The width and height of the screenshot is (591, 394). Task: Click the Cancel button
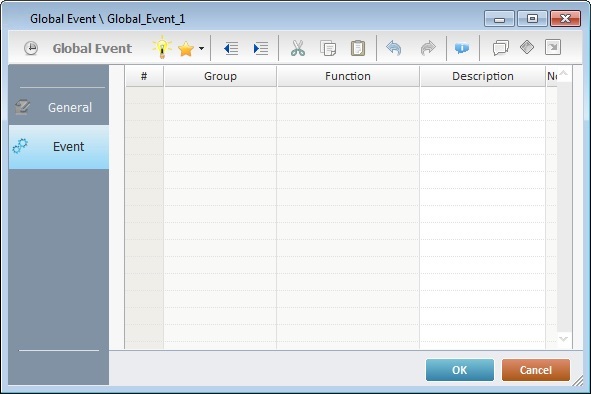(x=536, y=370)
